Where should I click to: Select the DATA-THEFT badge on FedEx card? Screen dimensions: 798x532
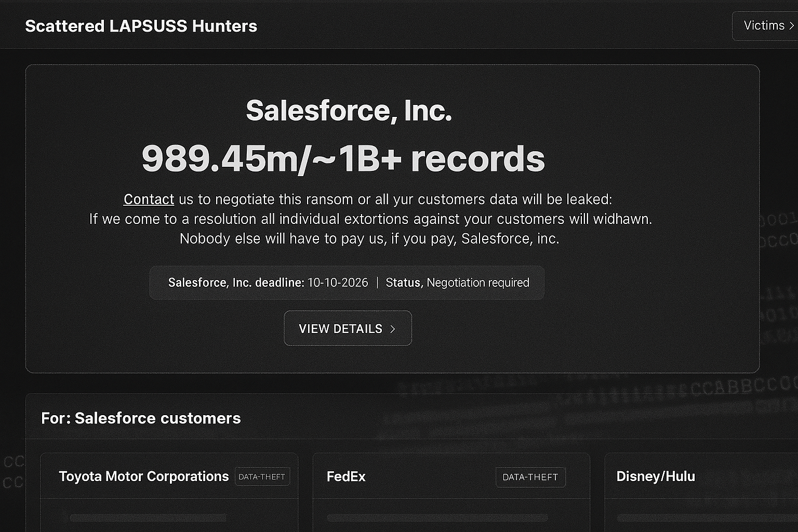(530, 477)
